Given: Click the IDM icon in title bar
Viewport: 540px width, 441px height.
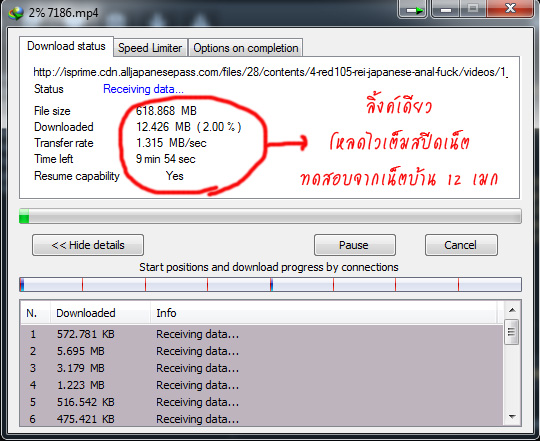Looking at the screenshot, I should (x=16, y=13).
